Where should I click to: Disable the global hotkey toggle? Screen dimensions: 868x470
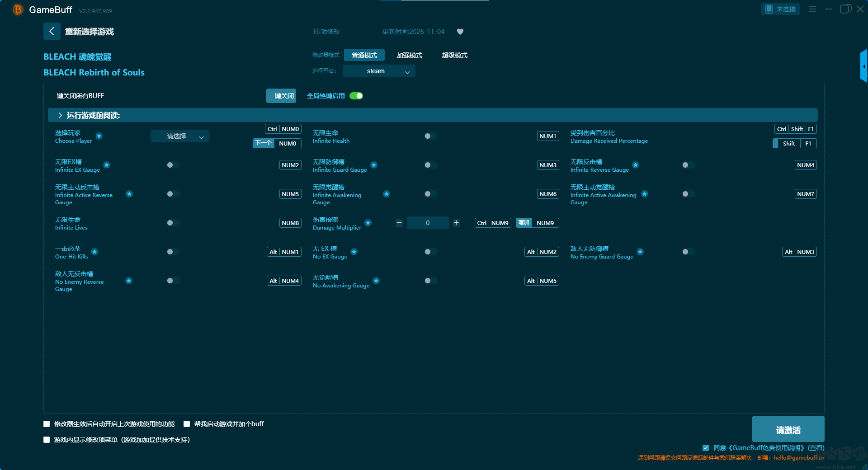click(x=356, y=96)
